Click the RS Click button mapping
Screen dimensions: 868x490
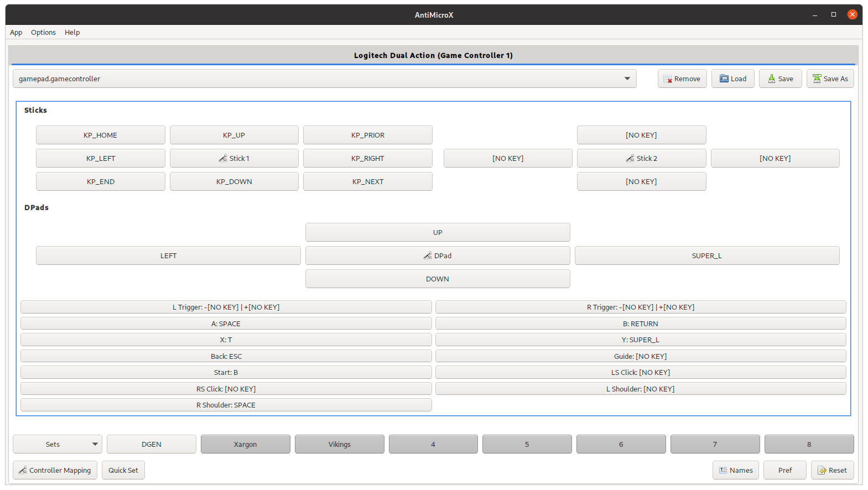[226, 389]
